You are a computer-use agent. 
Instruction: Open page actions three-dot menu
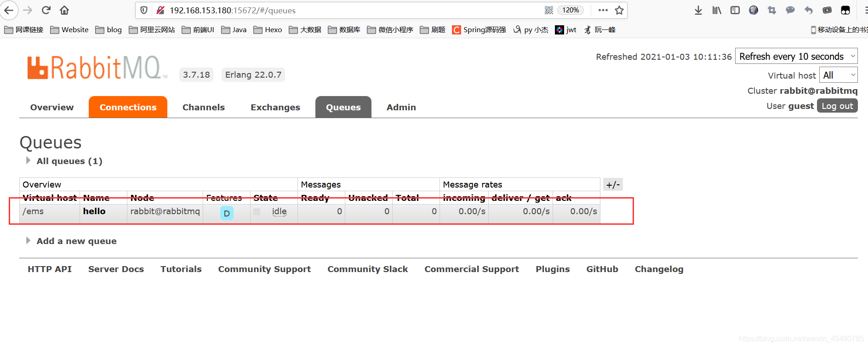pyautogui.click(x=603, y=10)
